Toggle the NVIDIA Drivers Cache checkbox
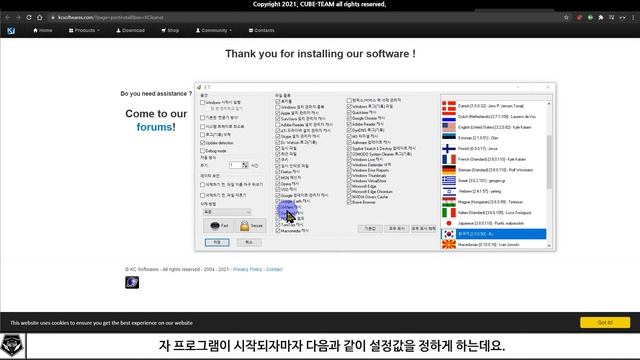640x360 pixels. click(x=349, y=197)
